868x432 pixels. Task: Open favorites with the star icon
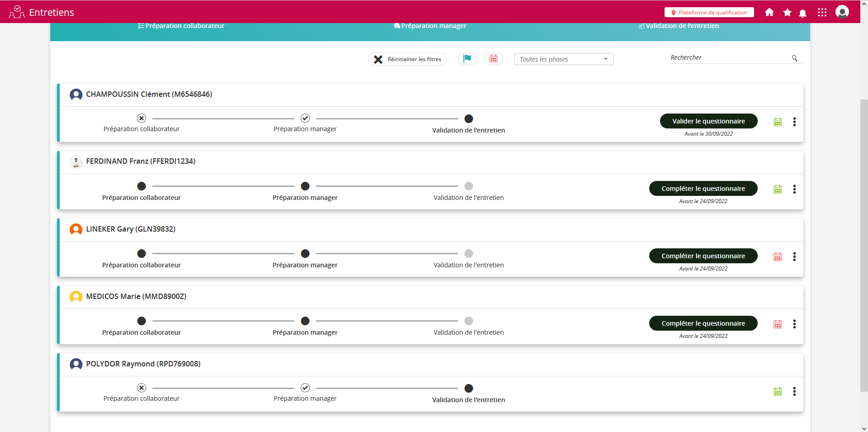pos(787,13)
